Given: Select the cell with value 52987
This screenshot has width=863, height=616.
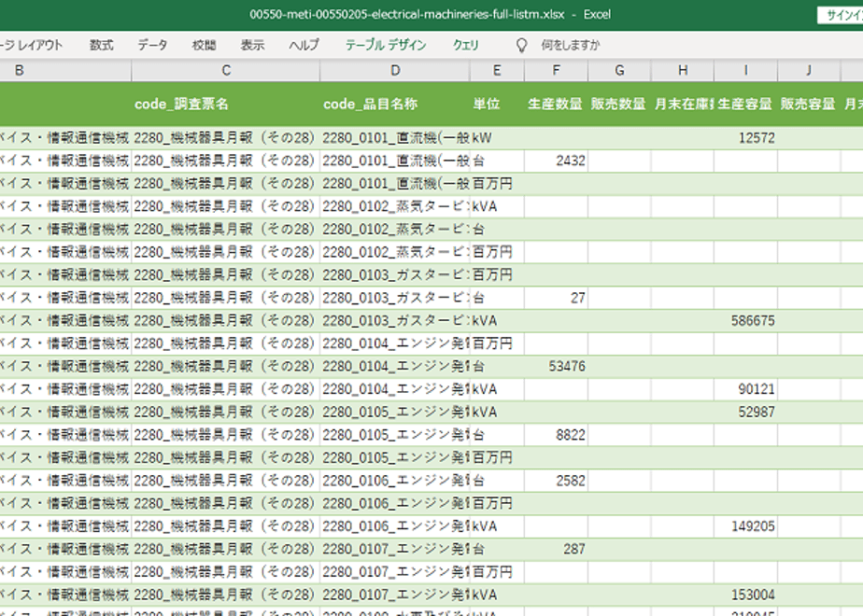Looking at the screenshot, I should (745, 412).
